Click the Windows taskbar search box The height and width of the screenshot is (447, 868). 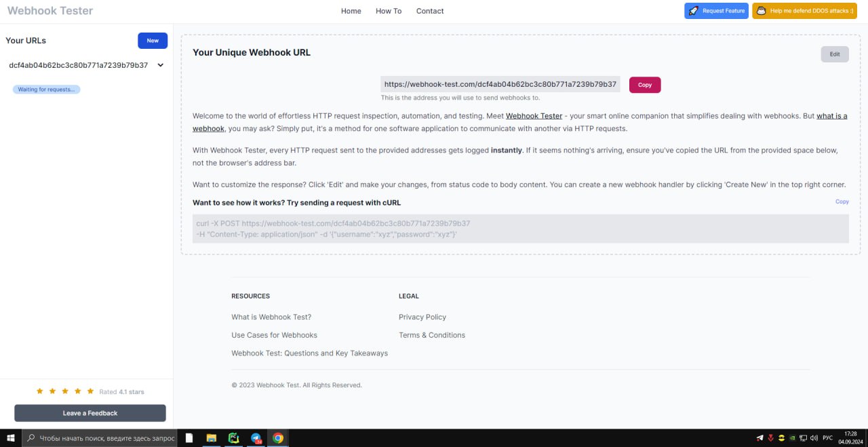[x=100, y=438]
